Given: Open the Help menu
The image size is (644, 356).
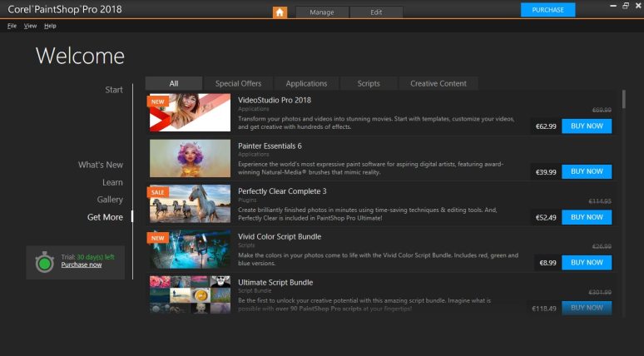Looking at the screenshot, I should [50, 26].
